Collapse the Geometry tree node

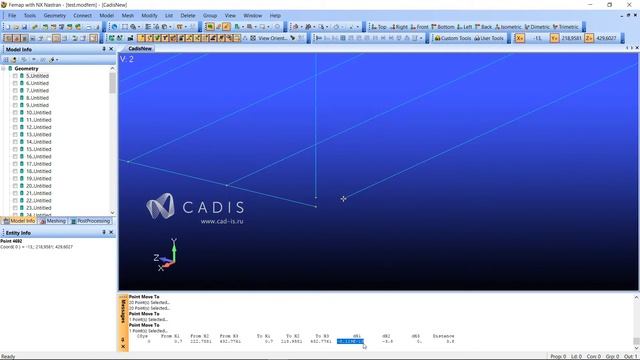[x=3, y=69]
